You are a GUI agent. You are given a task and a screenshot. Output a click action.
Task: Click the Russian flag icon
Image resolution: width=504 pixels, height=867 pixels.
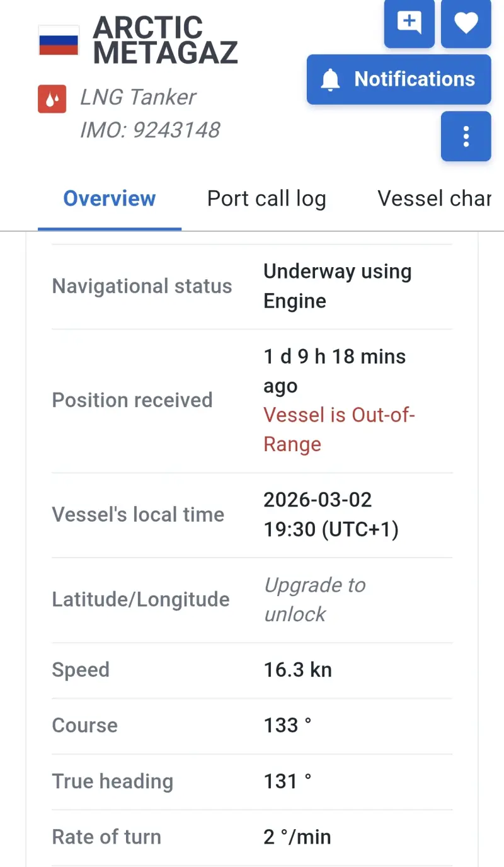coord(59,40)
